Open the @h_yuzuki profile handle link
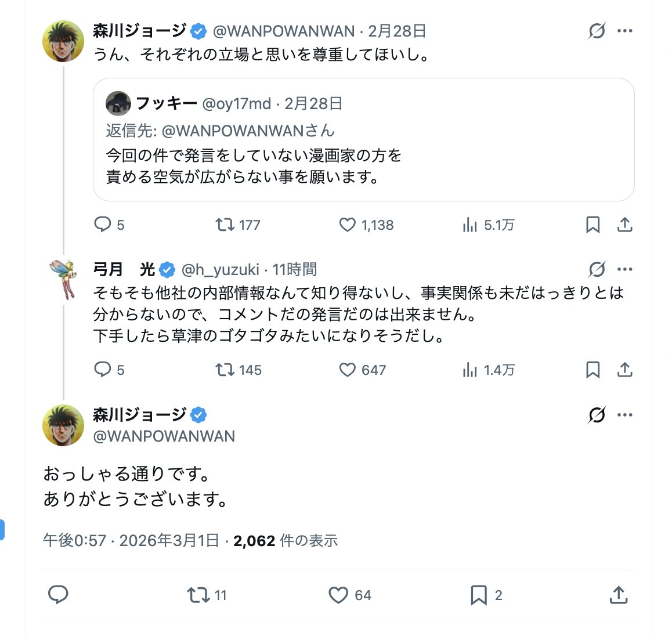The width and height of the screenshot is (672, 636). click(x=221, y=269)
